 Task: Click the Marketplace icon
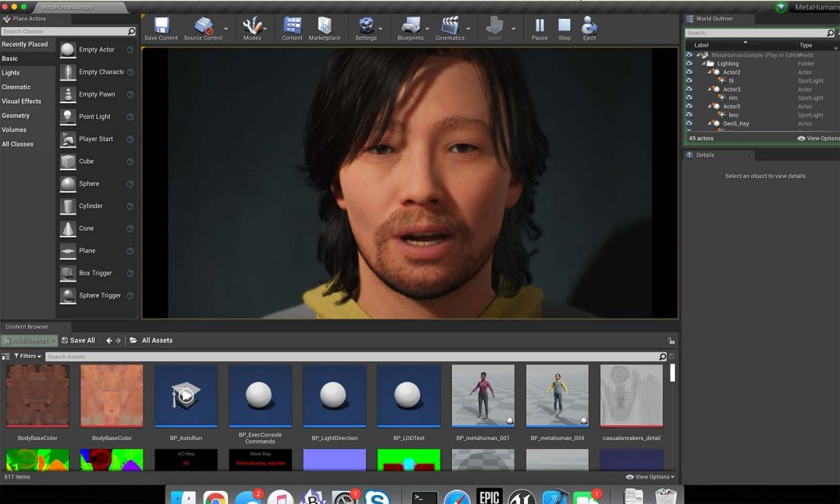[x=326, y=25]
